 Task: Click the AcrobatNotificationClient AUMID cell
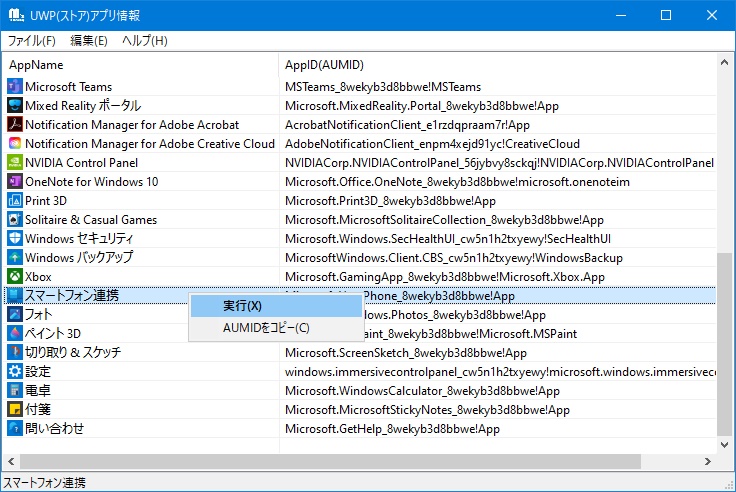click(x=407, y=125)
